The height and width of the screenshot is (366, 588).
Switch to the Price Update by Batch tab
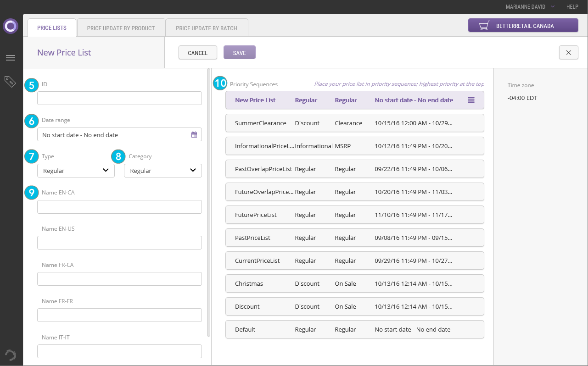pos(207,28)
